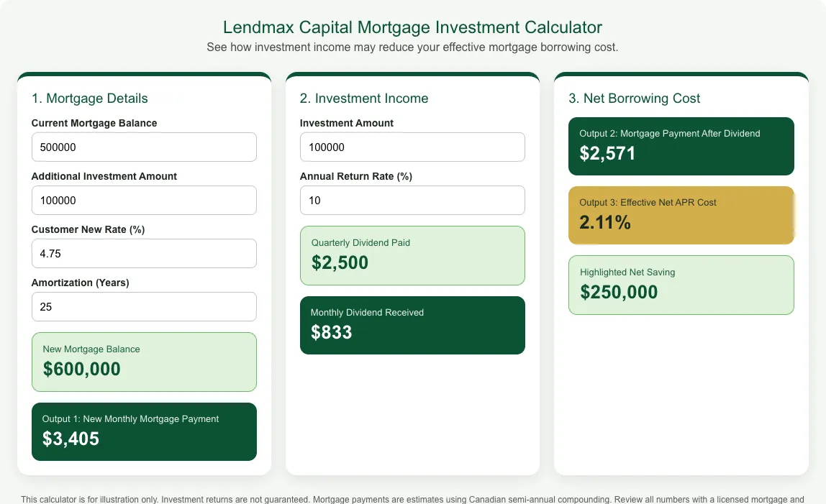Click the 2.11% effective APR value

click(604, 222)
